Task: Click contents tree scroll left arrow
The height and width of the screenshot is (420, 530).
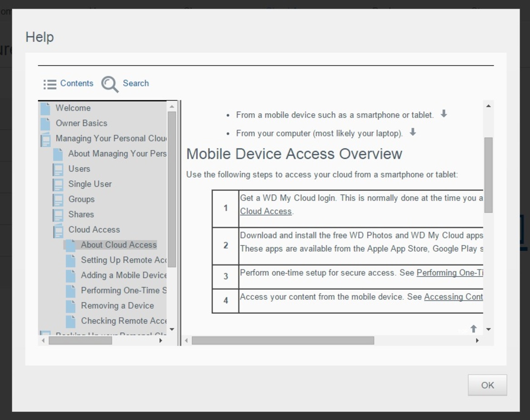Action: (x=43, y=341)
